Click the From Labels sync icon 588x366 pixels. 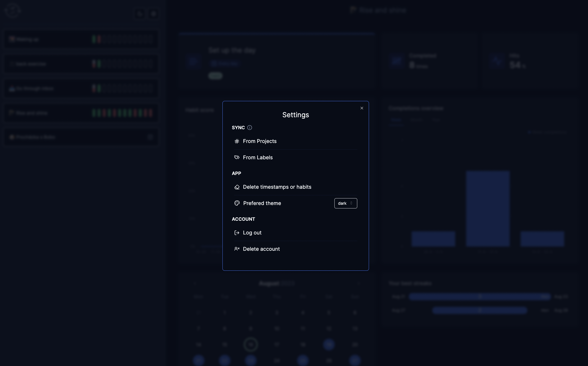click(237, 157)
